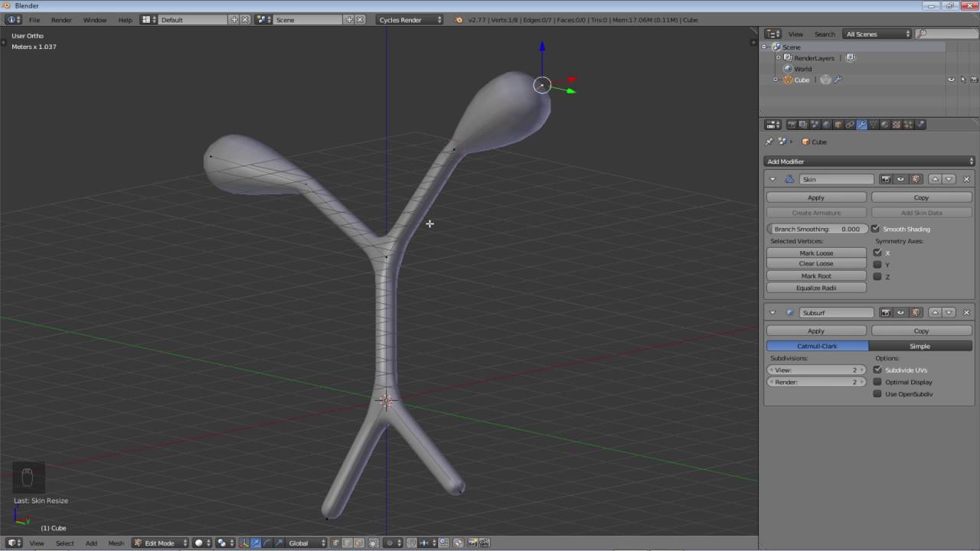Move the Subsurf modifier up in stack
Image resolution: width=980 pixels, height=551 pixels.
(x=935, y=312)
